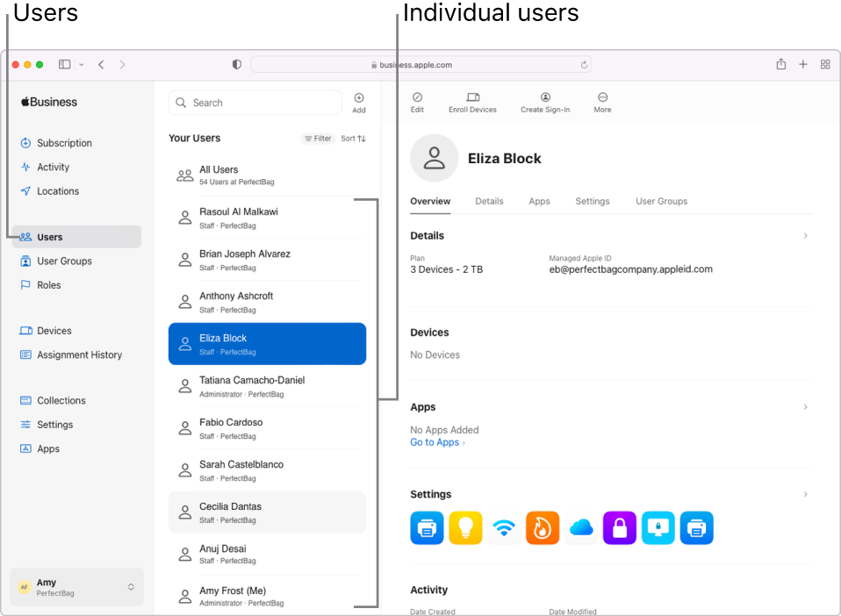Open the flame firewall settings icon
Viewport: 841px width, 616px height.
(543, 528)
